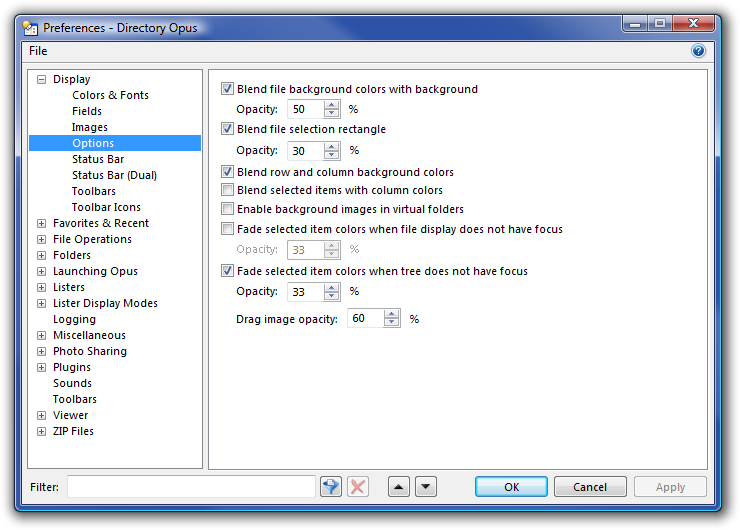Select the Status Bar page

[x=98, y=160]
